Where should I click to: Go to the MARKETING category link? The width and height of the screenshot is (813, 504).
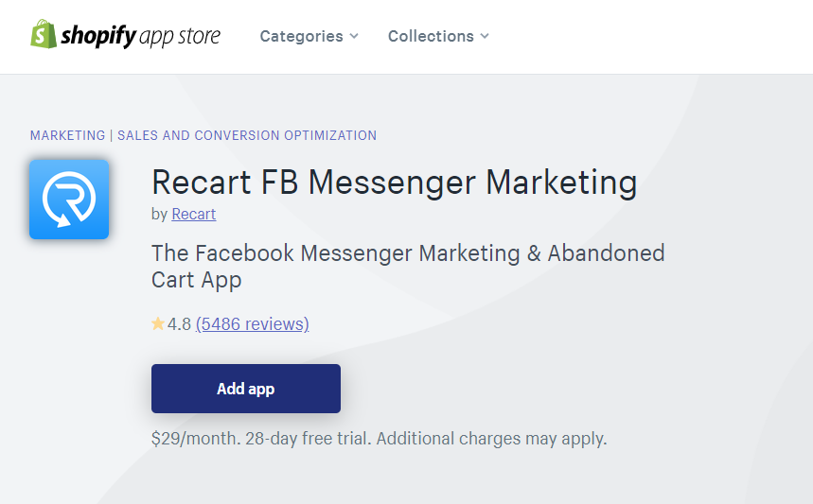[67, 135]
